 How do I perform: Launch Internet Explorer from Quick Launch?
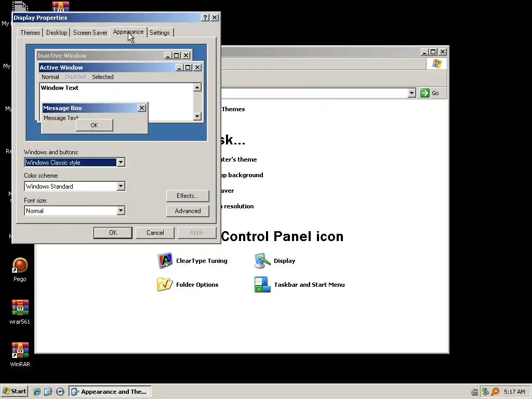click(37, 391)
